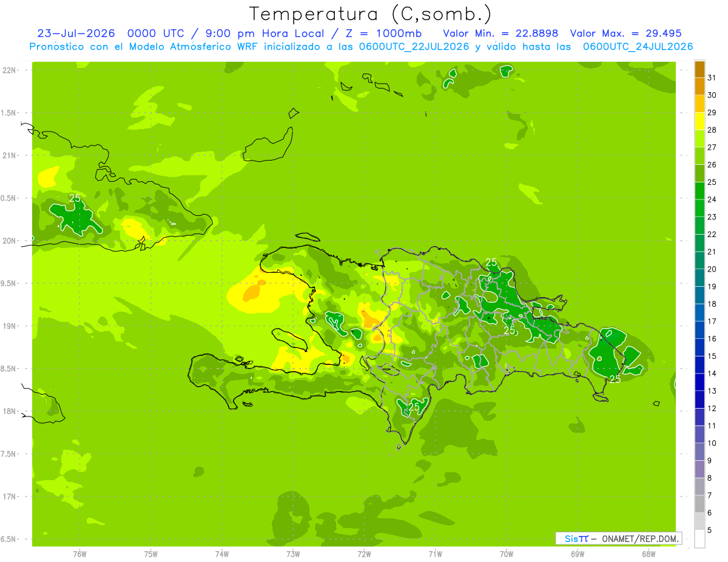Click the '20N' latitude label
728x562 pixels.
pyautogui.click(x=8, y=241)
